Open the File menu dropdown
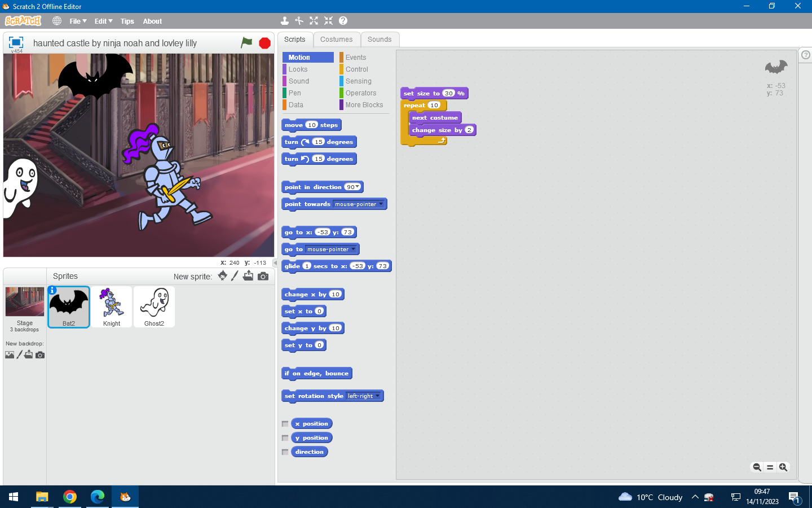Image resolution: width=812 pixels, height=508 pixels. click(x=78, y=21)
